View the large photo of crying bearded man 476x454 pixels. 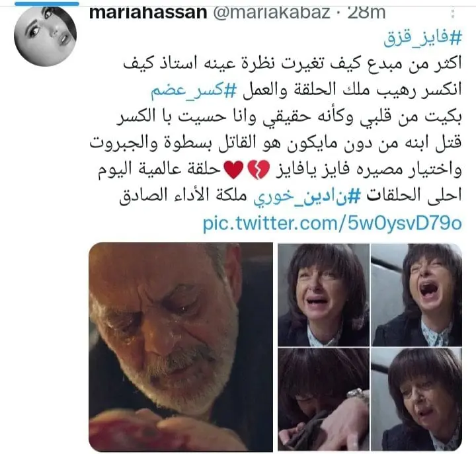(x=181, y=346)
